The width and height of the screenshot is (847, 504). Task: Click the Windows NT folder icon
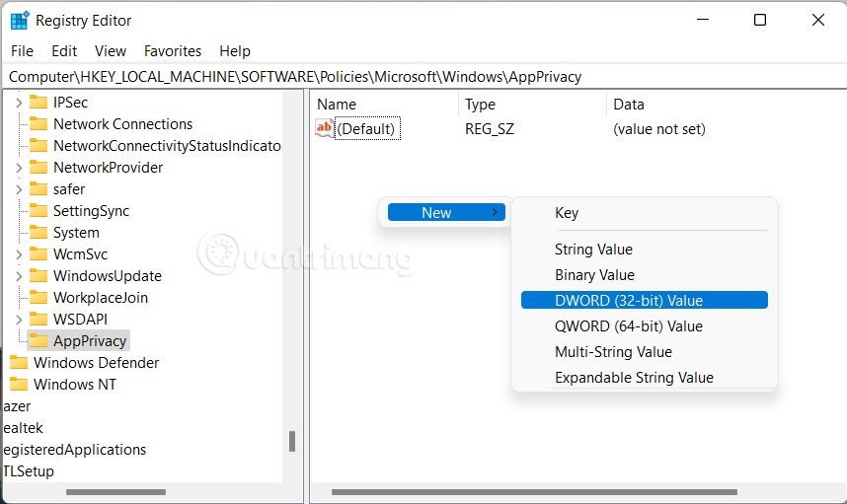click(19, 385)
